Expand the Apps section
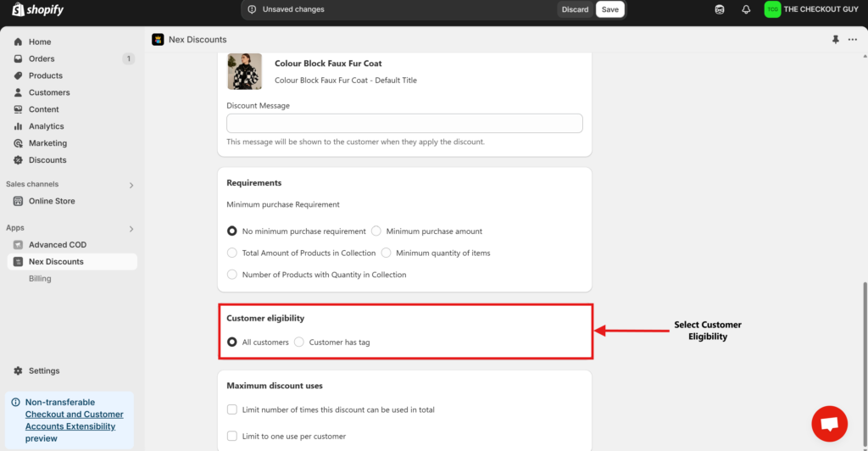Screen dimensions: 868x451 (131, 229)
